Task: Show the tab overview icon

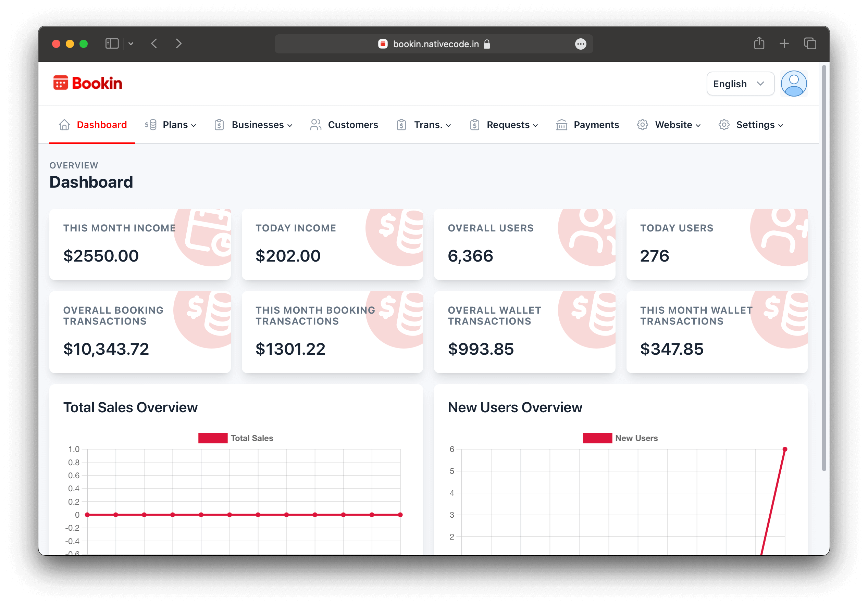Action: click(x=810, y=44)
